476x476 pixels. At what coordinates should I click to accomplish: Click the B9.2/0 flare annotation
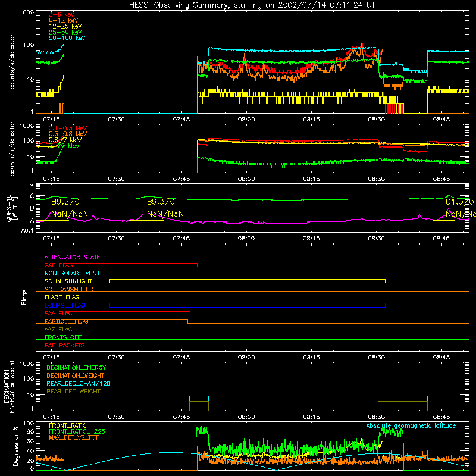click(65, 202)
